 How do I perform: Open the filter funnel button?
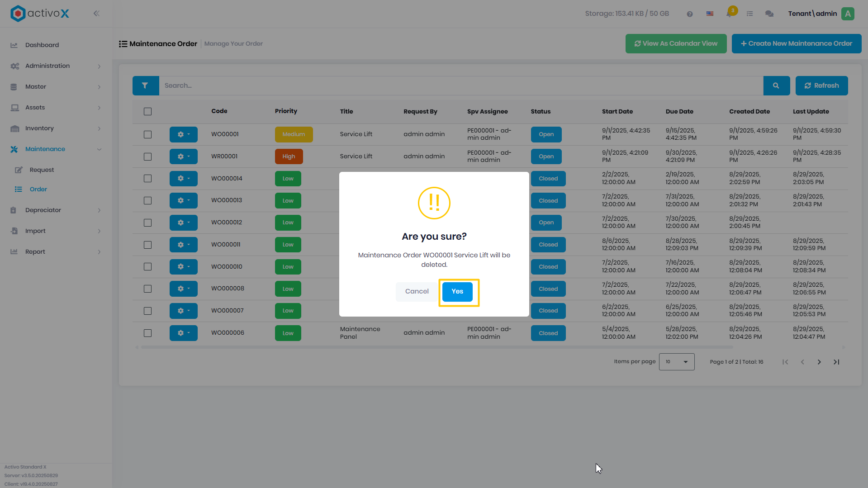tap(145, 85)
